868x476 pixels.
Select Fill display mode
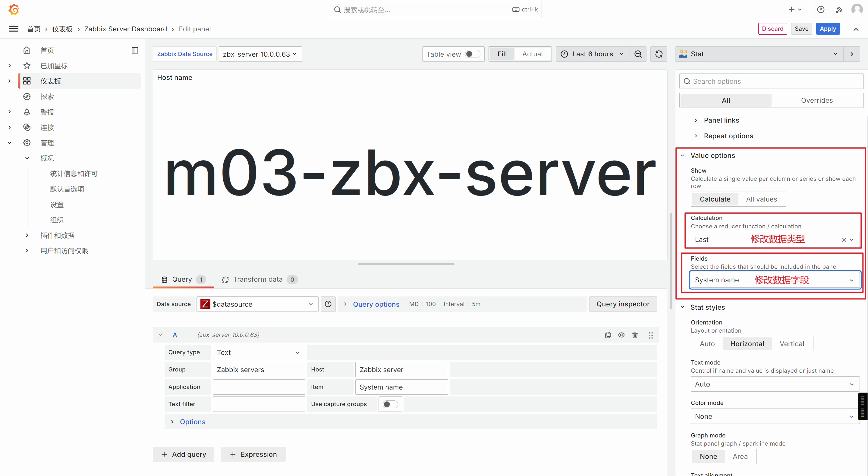[x=502, y=54]
